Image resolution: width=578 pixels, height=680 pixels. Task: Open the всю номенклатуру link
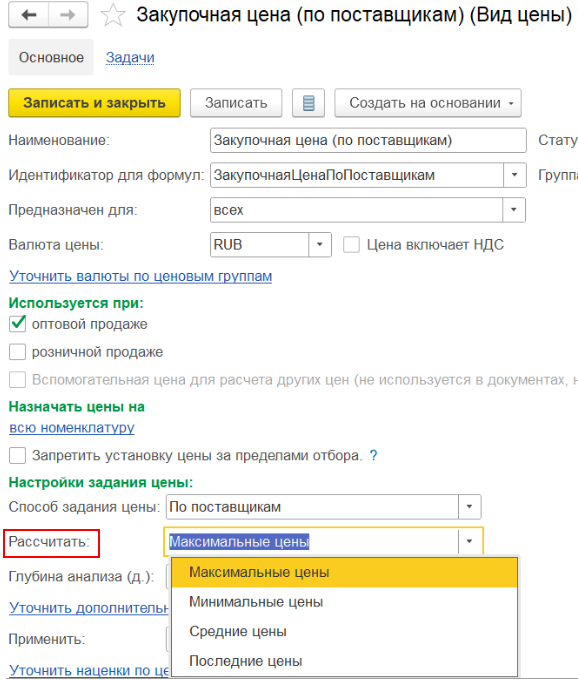(x=72, y=428)
